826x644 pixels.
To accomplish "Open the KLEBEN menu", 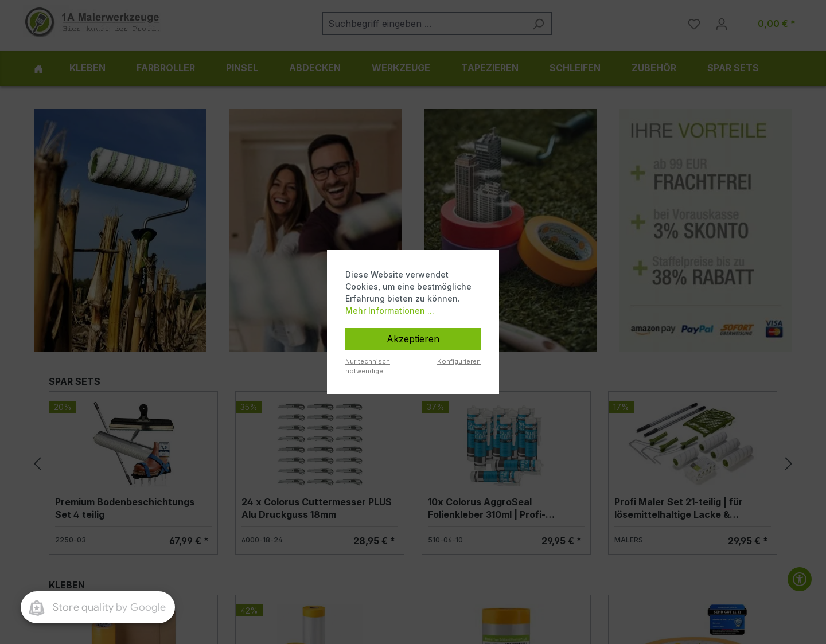I will point(87,68).
